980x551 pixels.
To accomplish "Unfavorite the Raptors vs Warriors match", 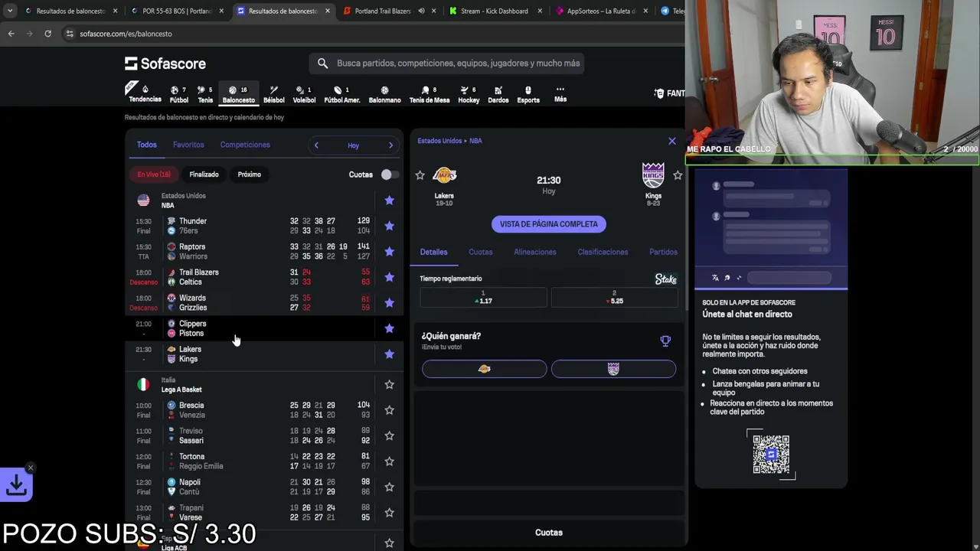I will [x=389, y=252].
